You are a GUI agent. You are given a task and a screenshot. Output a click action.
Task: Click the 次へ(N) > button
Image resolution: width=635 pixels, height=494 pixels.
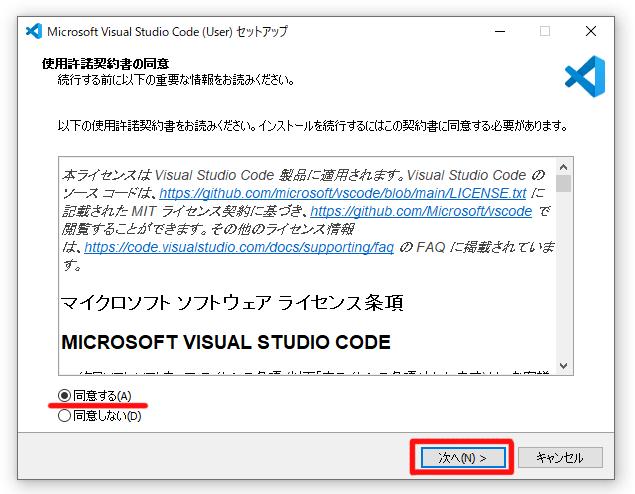coord(463,458)
